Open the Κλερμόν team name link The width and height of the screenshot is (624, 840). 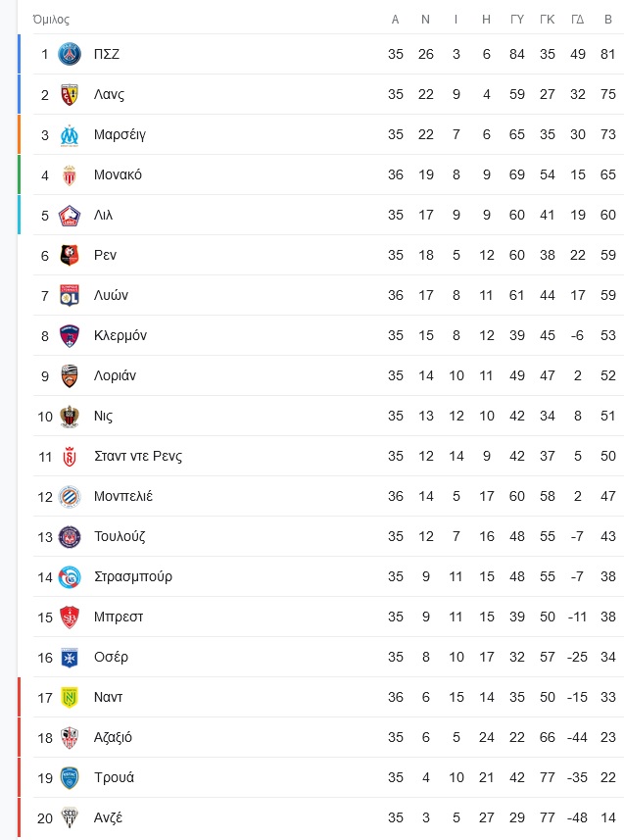(x=120, y=336)
